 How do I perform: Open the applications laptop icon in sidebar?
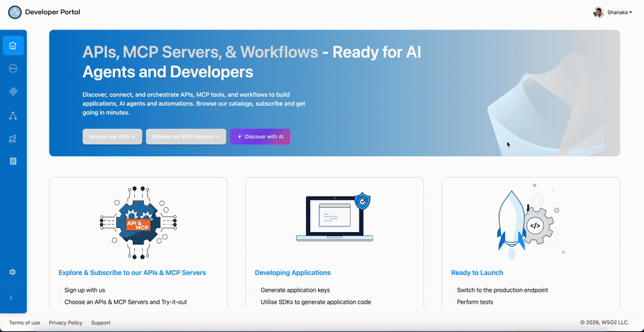point(13,138)
